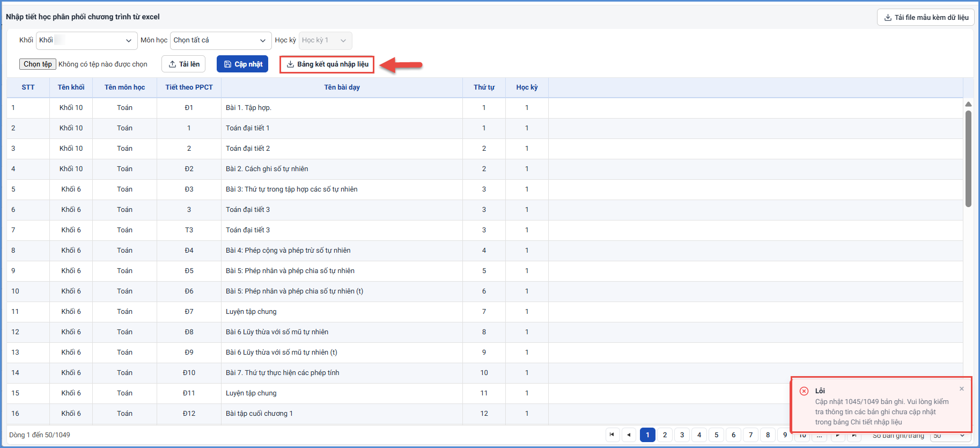The width and height of the screenshot is (980, 448).
Task: Click the Tải lên upload button
Action: click(x=184, y=64)
